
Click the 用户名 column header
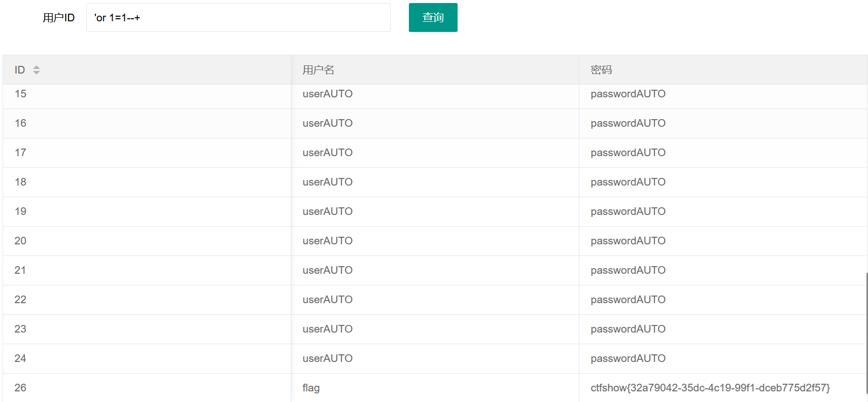[x=318, y=70]
